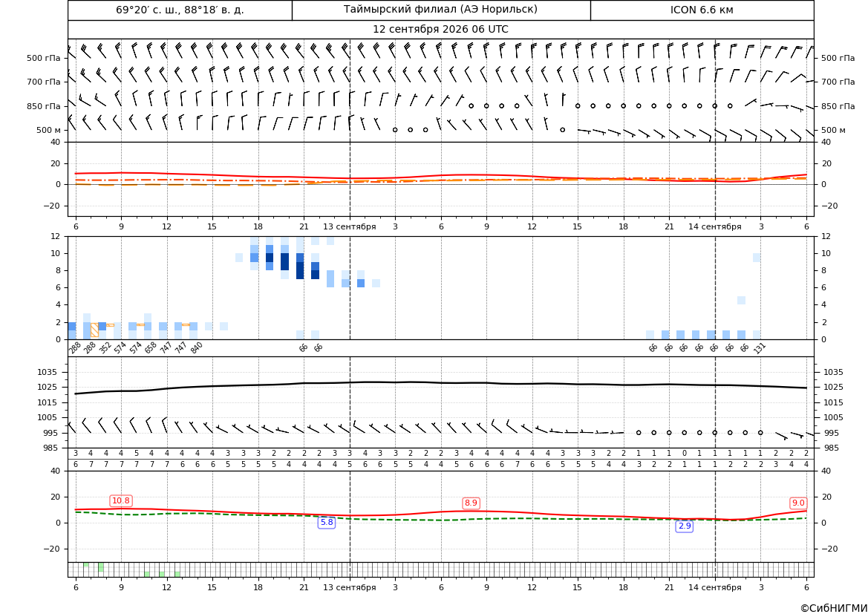Viewport: 868px width, 614px height.
Task: Select the Таймырский филиал (АЭ Норильск) title cell
Action: pos(440,10)
